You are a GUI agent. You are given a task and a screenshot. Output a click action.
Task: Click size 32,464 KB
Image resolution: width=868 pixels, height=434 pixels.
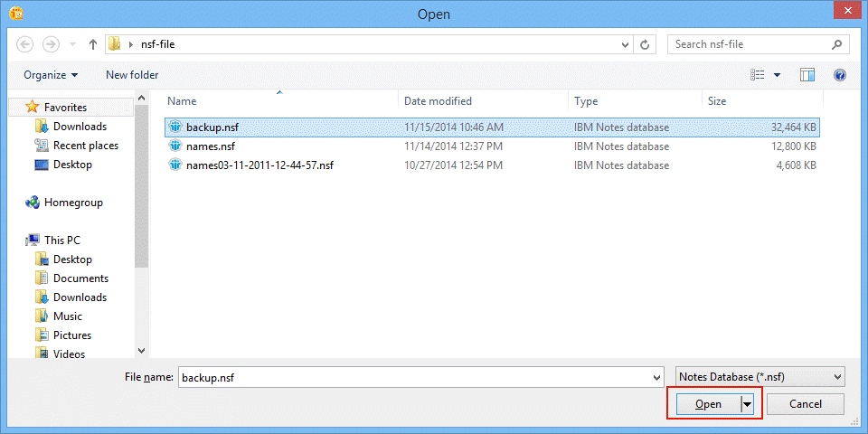[793, 127]
